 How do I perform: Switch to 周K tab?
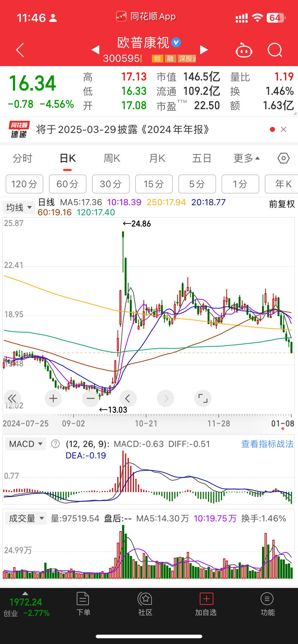coord(112,158)
